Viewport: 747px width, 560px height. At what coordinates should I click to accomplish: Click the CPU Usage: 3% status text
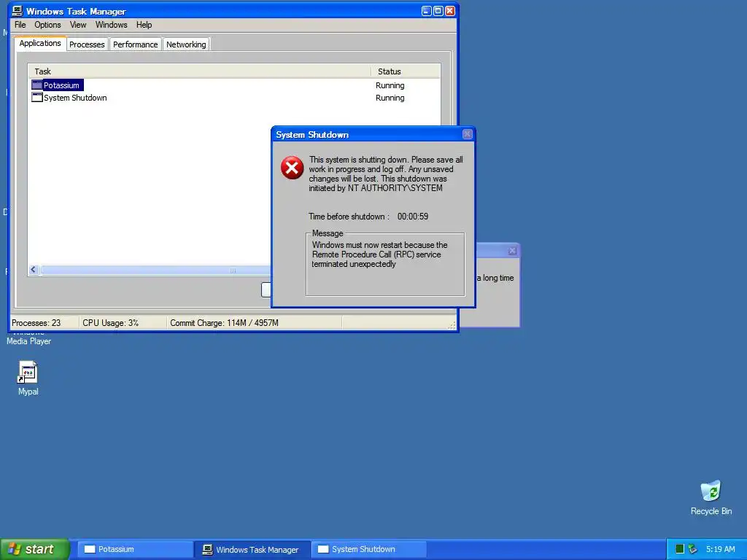111,323
